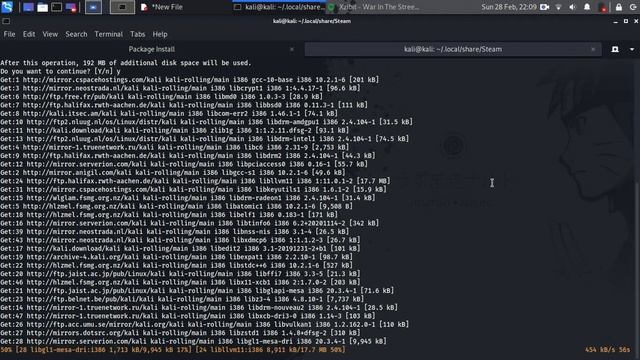Maximize the terminal window
640x360 pixels.
point(626,21)
